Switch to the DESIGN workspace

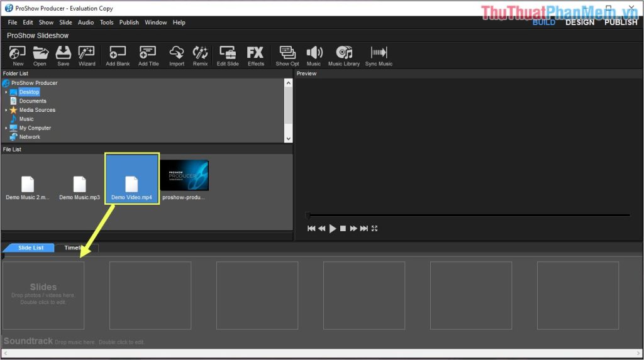(579, 22)
